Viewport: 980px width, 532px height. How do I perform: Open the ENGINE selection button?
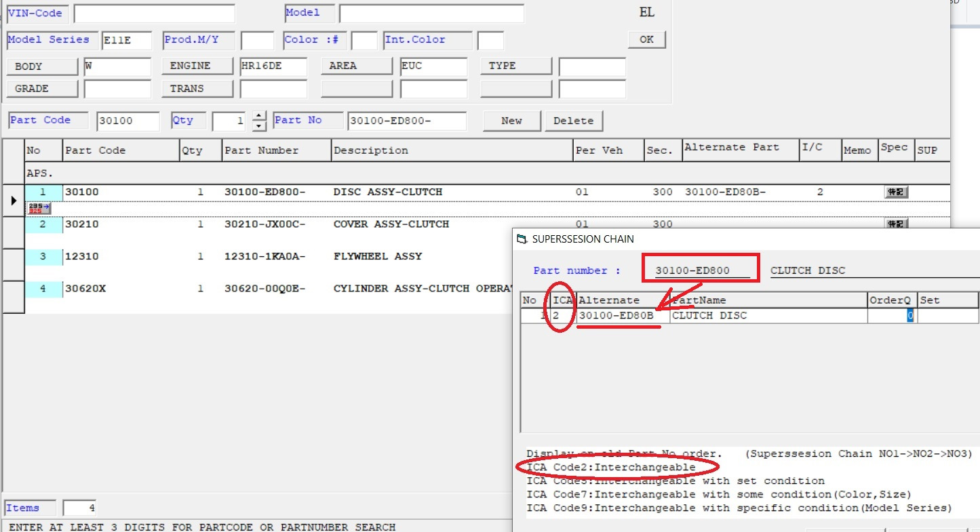click(197, 66)
